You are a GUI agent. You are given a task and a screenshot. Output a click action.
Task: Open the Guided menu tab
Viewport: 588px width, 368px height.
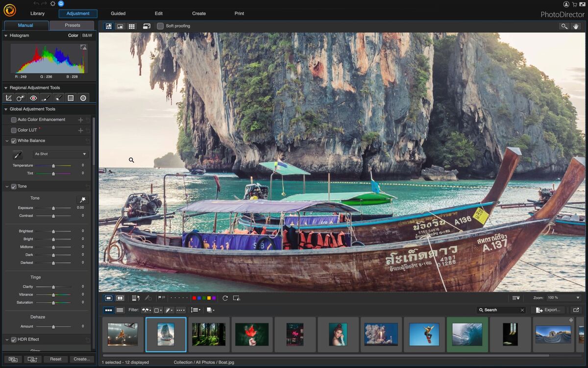(x=118, y=13)
